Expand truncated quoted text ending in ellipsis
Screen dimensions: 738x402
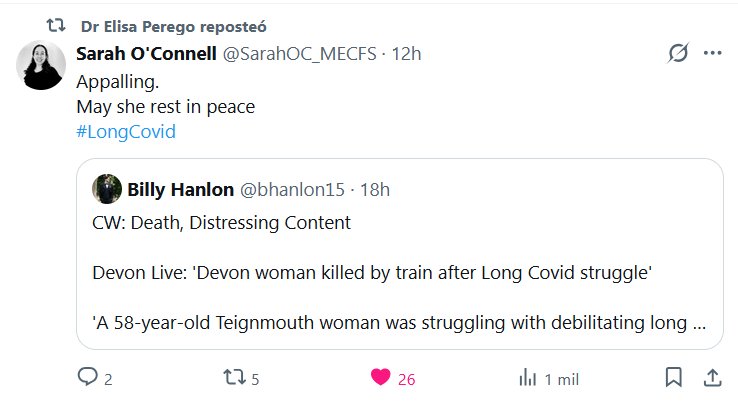[700, 324]
